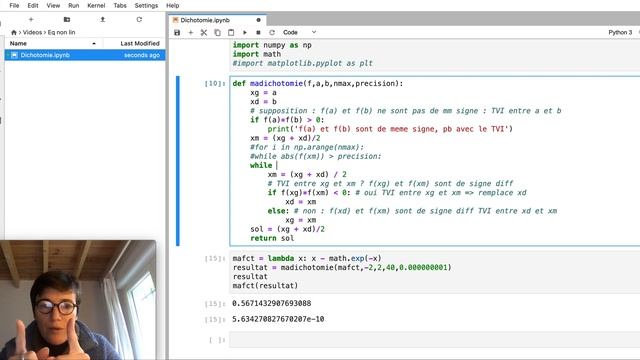Create a new folder in file browser
The height and width of the screenshot is (360, 640).
(x=67, y=19)
